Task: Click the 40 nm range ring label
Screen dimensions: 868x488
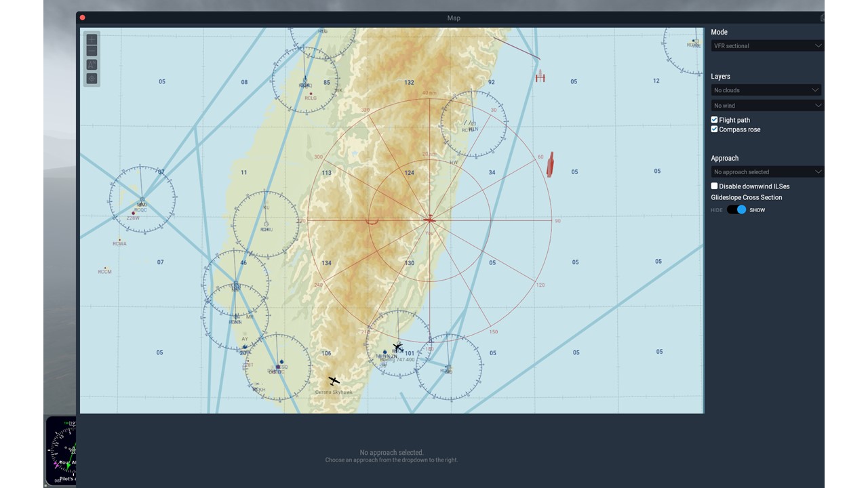Action: (x=429, y=93)
